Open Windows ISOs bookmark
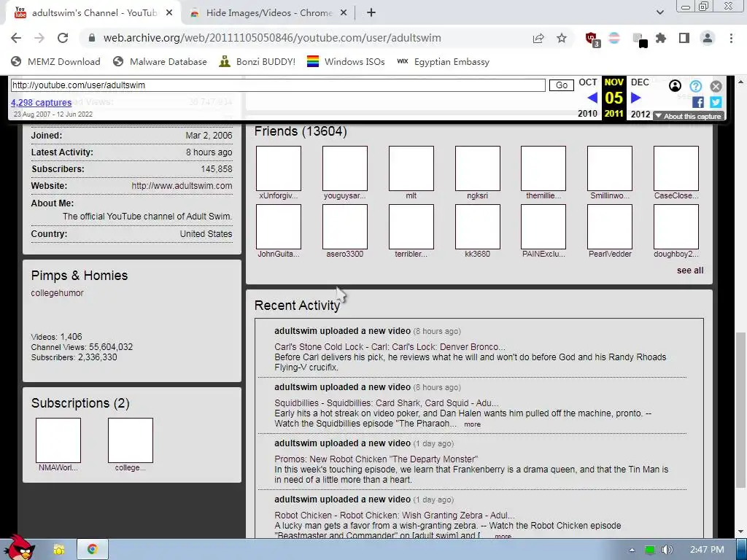The height and width of the screenshot is (560, 747). point(346,62)
